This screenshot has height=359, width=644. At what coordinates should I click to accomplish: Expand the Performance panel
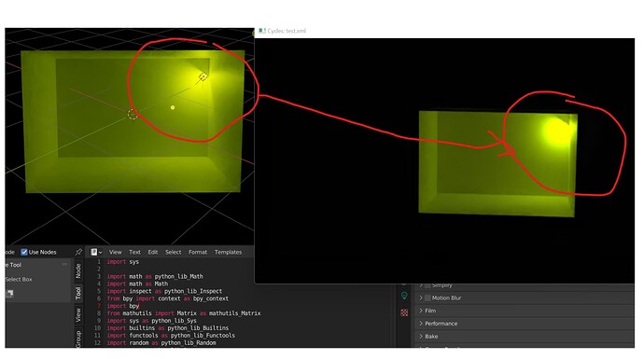click(x=526, y=324)
